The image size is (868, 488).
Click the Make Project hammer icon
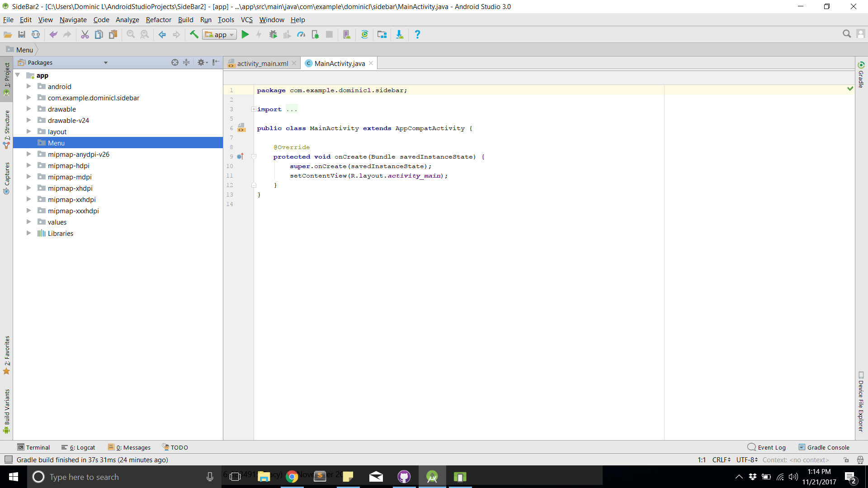pos(194,34)
